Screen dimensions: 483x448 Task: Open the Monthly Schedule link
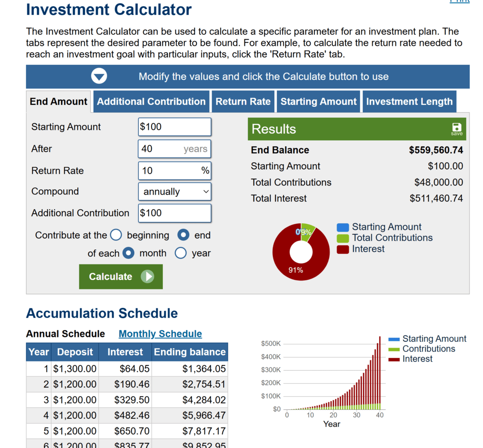pos(160,334)
